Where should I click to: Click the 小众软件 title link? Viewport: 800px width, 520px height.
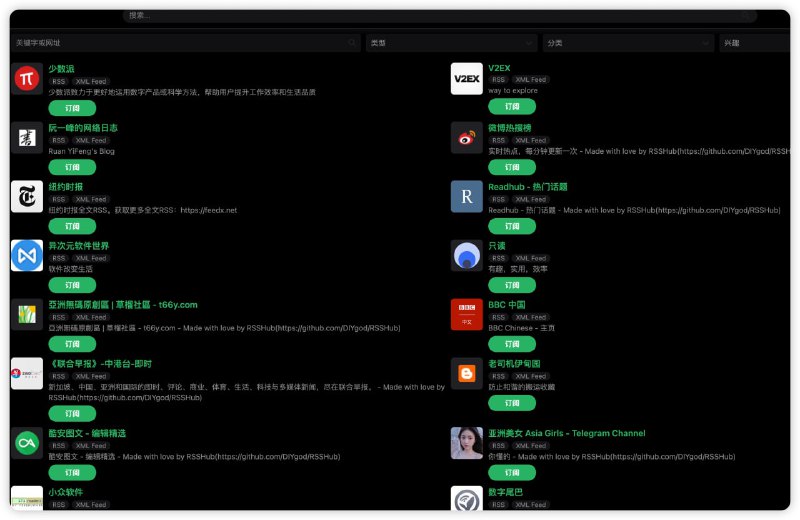coord(66,492)
